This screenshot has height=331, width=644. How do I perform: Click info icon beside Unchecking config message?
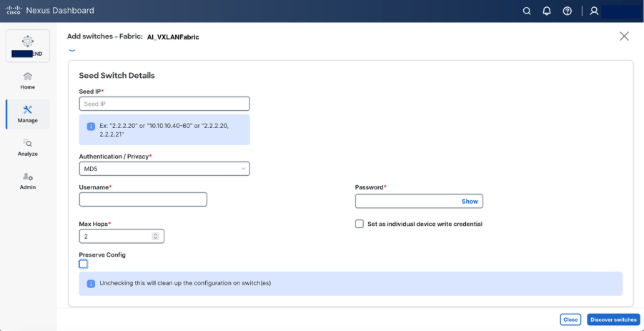coord(91,284)
